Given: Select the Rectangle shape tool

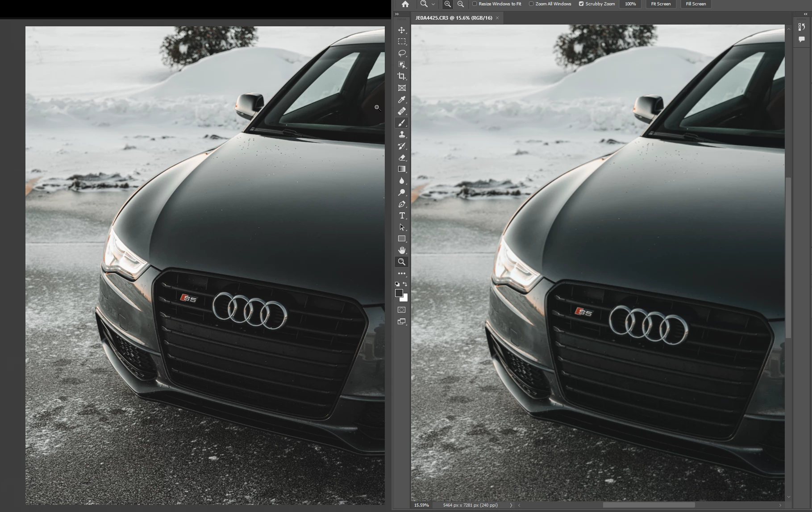Looking at the screenshot, I should click(402, 239).
